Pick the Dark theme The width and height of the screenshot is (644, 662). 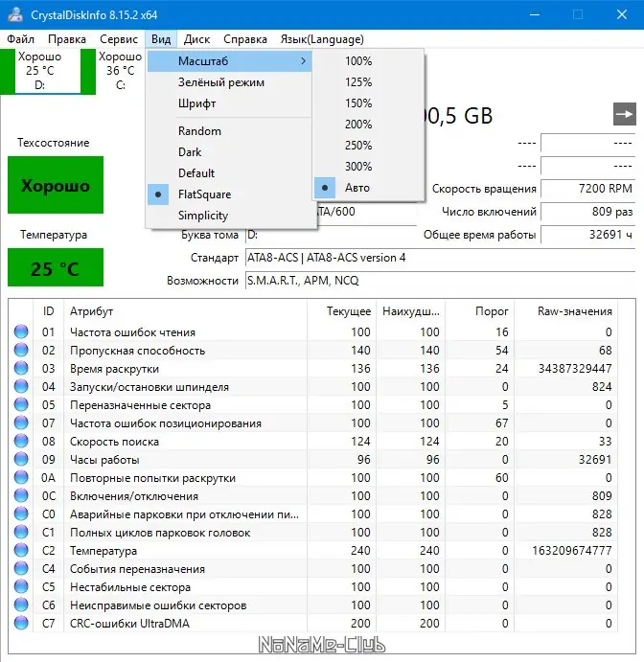[x=231, y=152]
